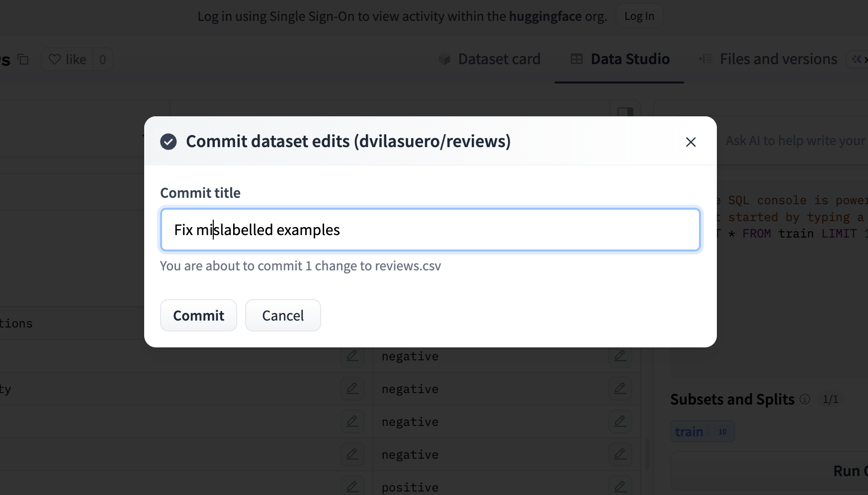Image resolution: width=868 pixels, height=495 pixels.
Task: Close the Commit dataset edits dialog
Action: click(x=691, y=142)
